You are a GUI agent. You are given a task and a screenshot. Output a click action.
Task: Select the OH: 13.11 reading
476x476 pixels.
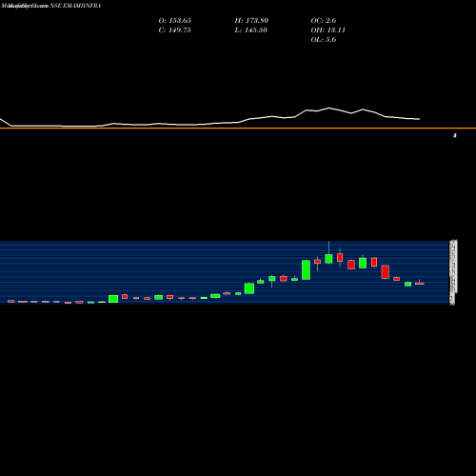point(328,30)
